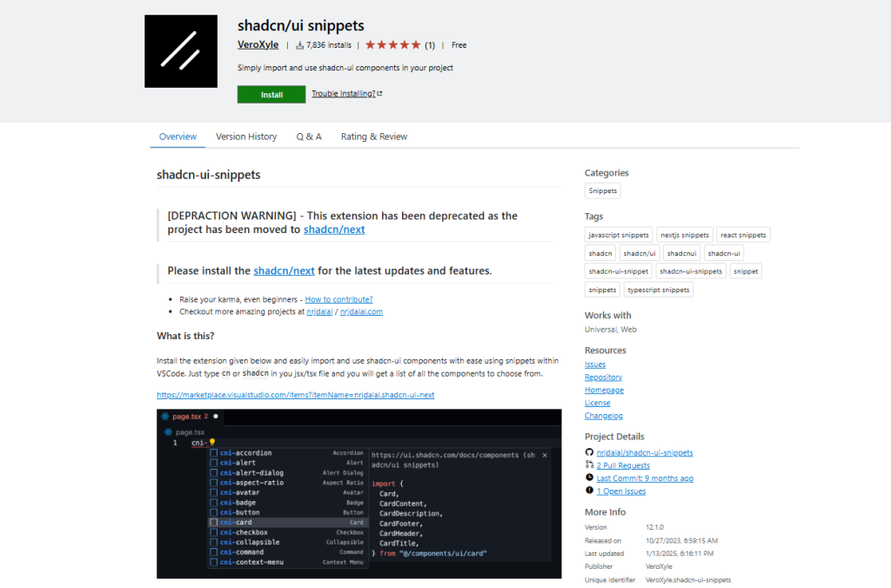
Task: Open the nrjdalal/shadcn-ui-snippets GitHub link
Action: tap(645, 453)
